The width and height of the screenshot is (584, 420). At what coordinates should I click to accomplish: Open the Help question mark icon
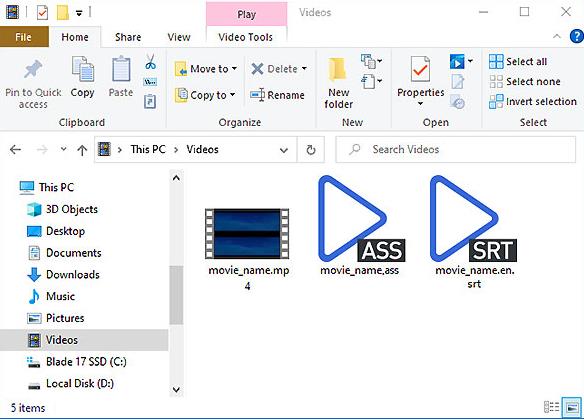[x=576, y=36]
